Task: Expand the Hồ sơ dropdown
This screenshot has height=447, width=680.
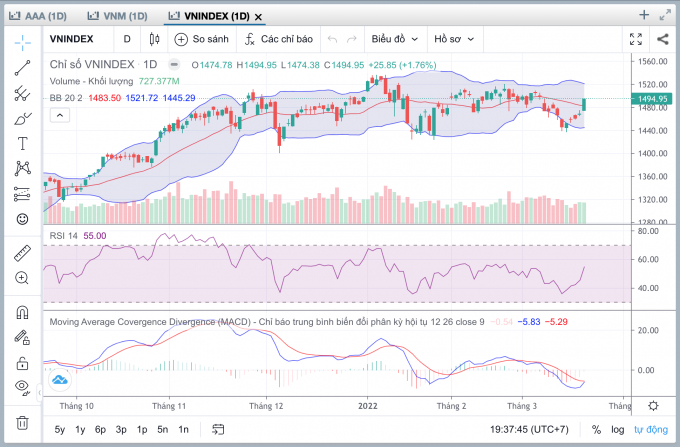Action: (453, 39)
